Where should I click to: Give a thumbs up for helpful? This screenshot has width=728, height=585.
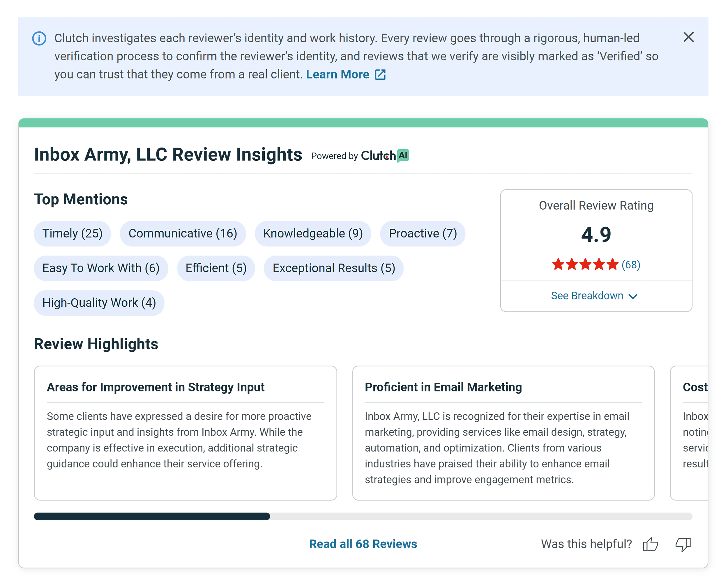[651, 544]
